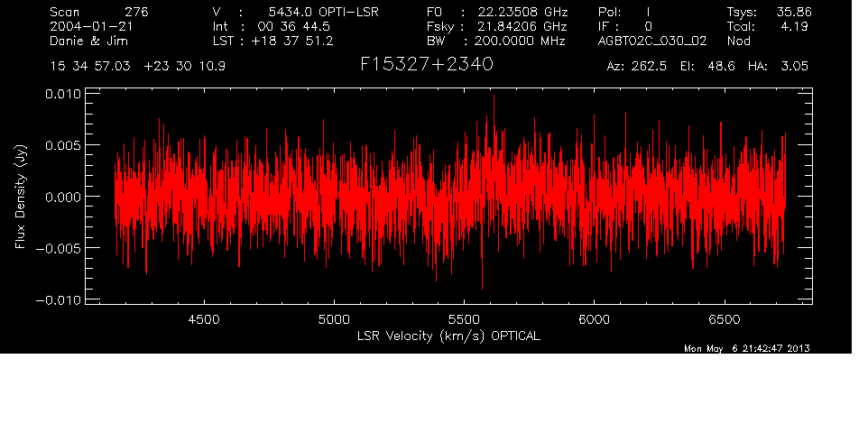868x442 pixels.
Task: Click LST value +18 37 51.2
Action: pyautogui.click(x=292, y=41)
